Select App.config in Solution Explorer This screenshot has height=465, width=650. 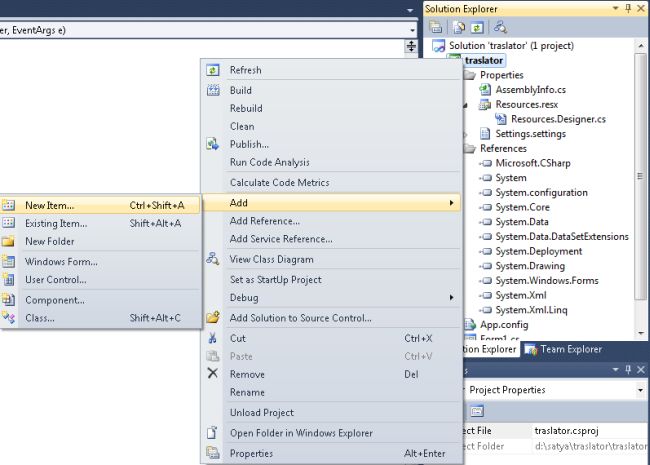point(504,325)
